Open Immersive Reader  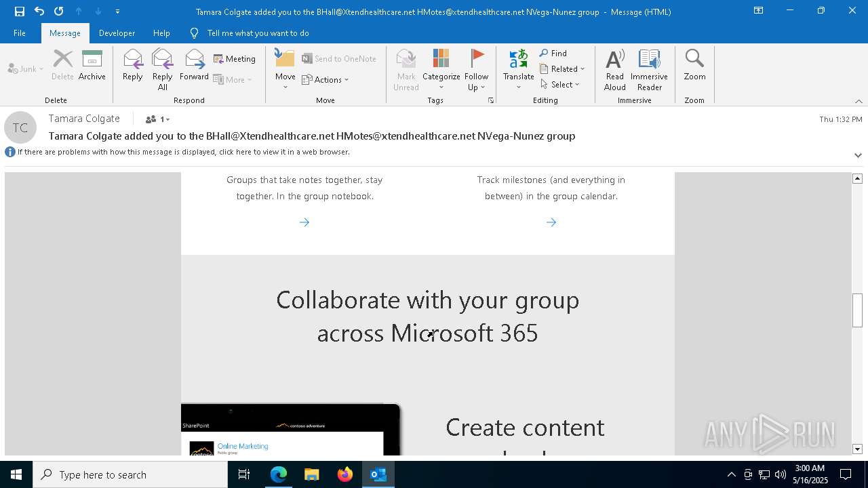point(650,70)
